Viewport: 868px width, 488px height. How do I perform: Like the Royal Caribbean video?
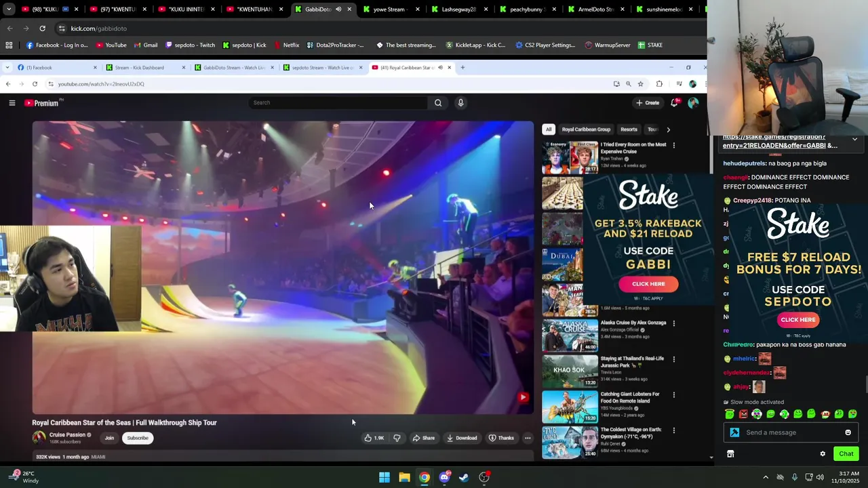(374, 438)
